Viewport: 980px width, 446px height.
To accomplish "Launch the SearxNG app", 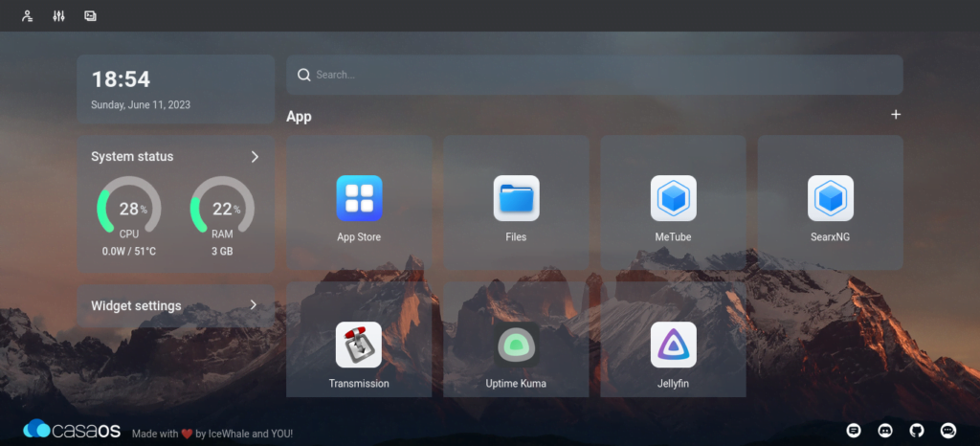I will coord(830,199).
